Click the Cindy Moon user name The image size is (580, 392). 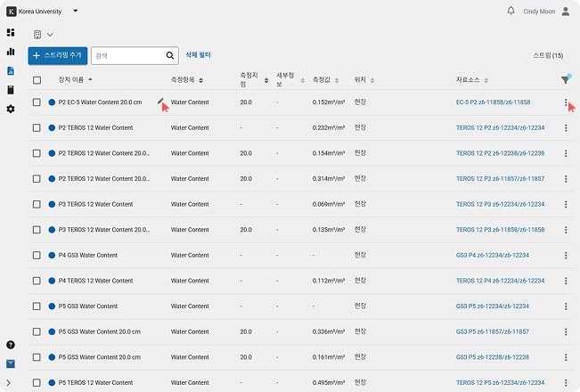539,12
